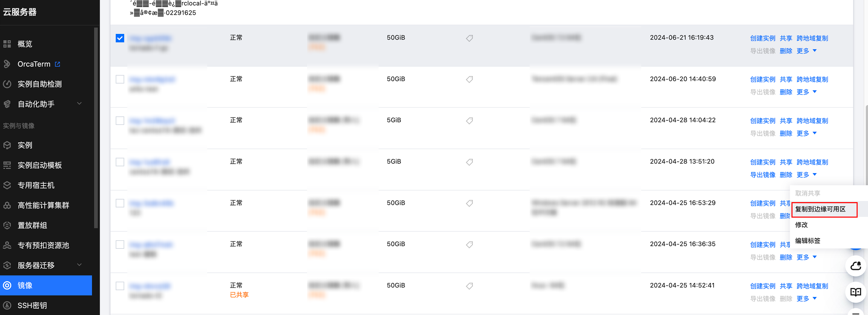The width and height of the screenshot is (868, 315).
Task: Click 导出镜像 for the 2024-04-28 13:51:20 image
Action: click(x=763, y=175)
